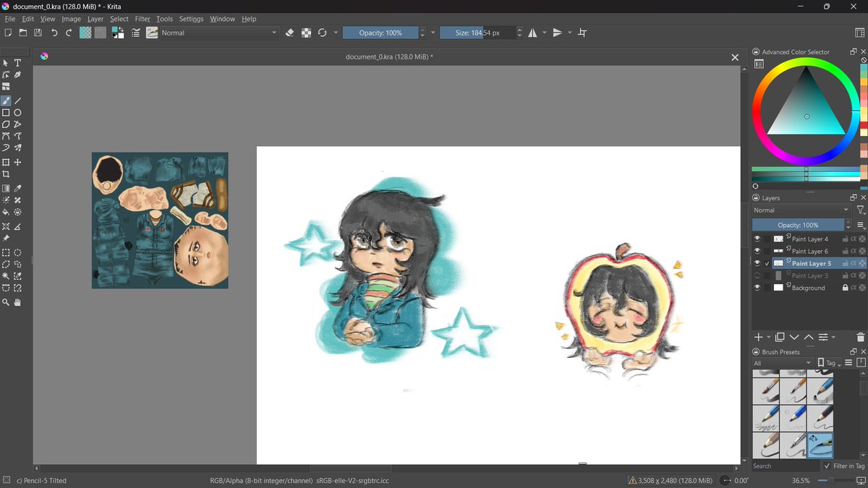This screenshot has width=868, height=488.
Task: Toggle vertical mirror tool
Action: (557, 33)
